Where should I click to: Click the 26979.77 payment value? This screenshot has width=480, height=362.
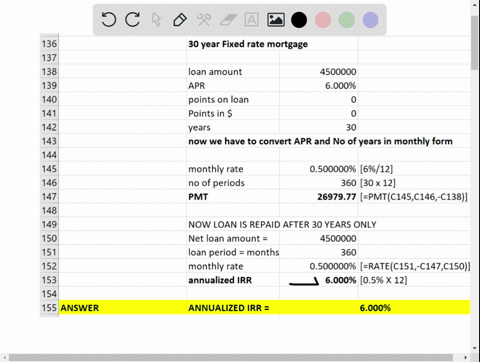click(x=337, y=197)
